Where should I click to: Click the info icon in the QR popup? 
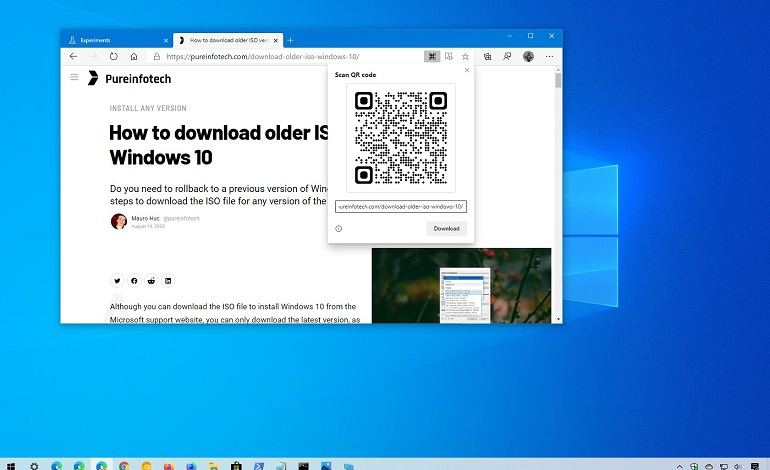[x=338, y=228]
